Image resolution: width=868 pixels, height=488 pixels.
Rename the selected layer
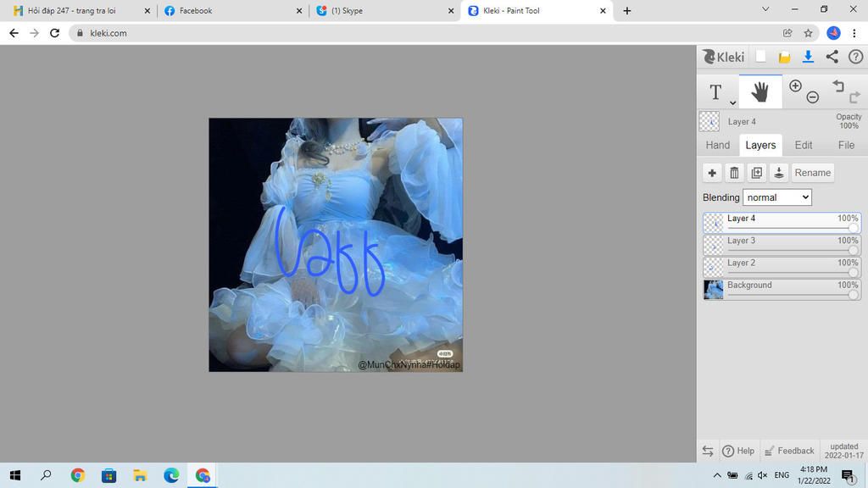coord(812,173)
